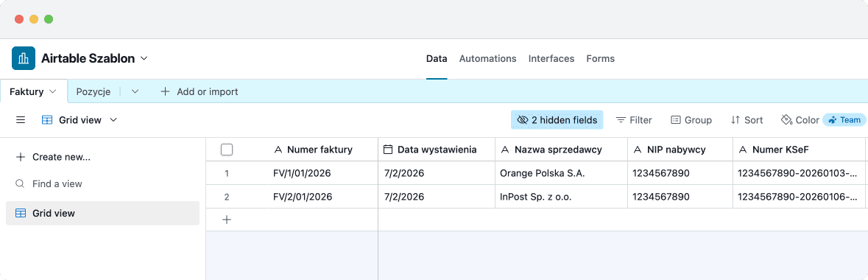
Task: Click the Team badge
Action: (844, 120)
